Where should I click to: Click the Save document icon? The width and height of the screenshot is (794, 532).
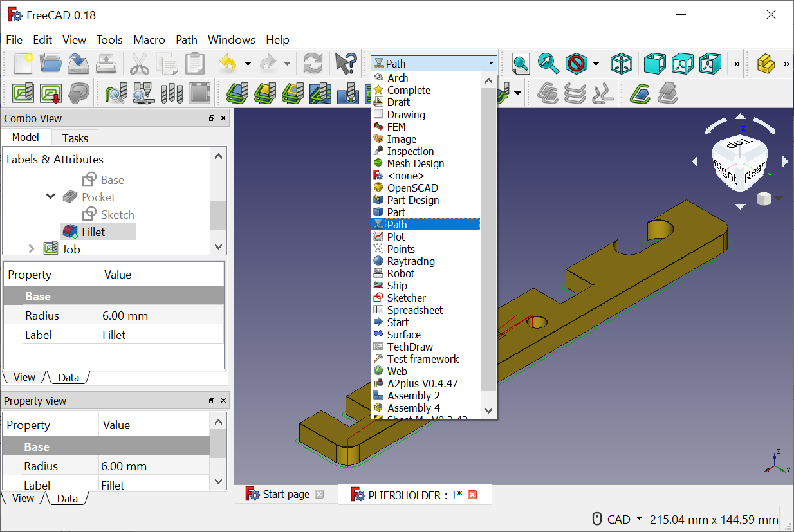(78, 63)
